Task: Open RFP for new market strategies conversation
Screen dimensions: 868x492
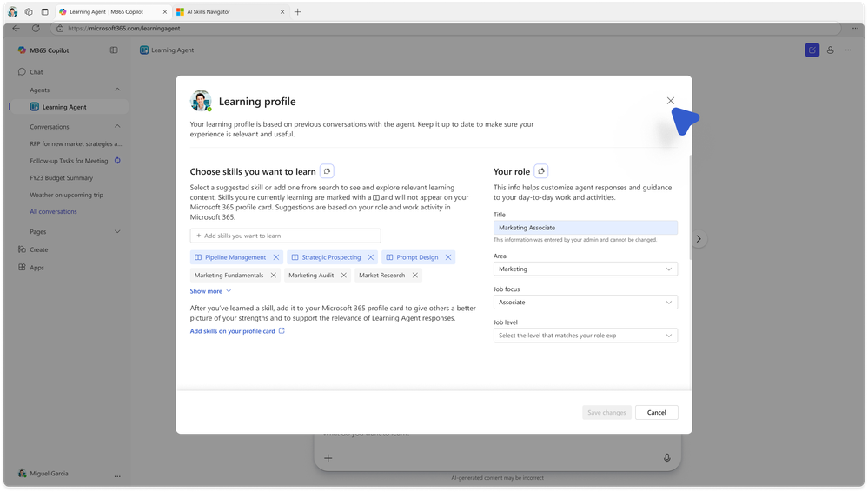Action: coord(76,144)
